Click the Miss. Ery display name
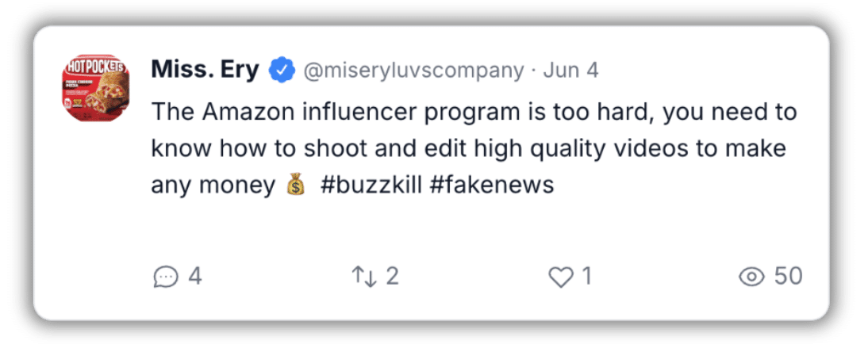 [205, 71]
